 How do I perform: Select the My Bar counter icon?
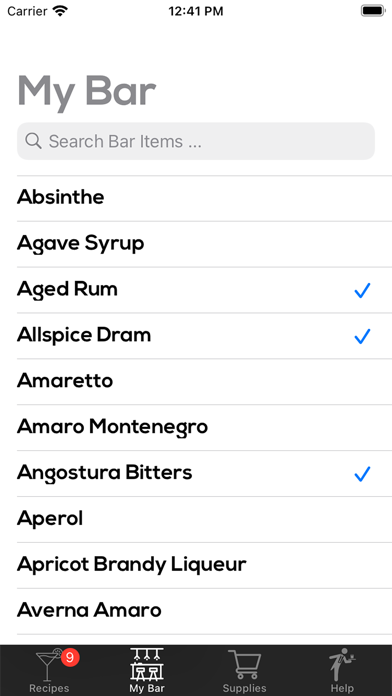[x=147, y=664]
